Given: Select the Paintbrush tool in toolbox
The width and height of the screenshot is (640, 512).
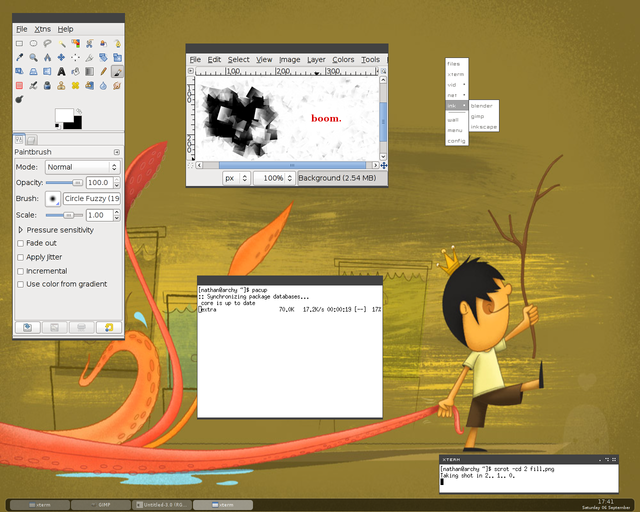Looking at the screenshot, I should (x=118, y=72).
